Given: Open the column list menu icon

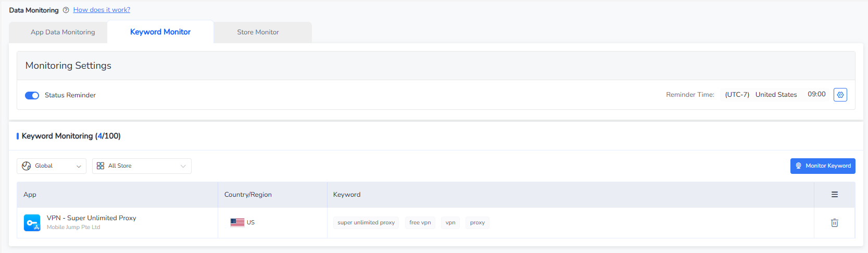Looking at the screenshot, I should [834, 194].
